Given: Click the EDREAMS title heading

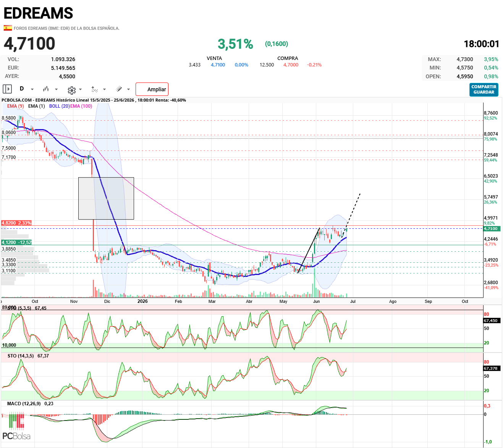Looking at the screenshot, I should pos(38,13).
